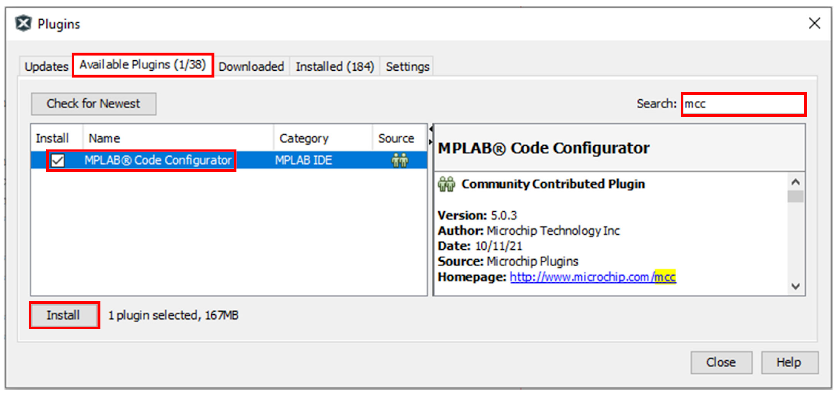Open the Available Plugins tab
837x394 pixels.
(x=143, y=65)
